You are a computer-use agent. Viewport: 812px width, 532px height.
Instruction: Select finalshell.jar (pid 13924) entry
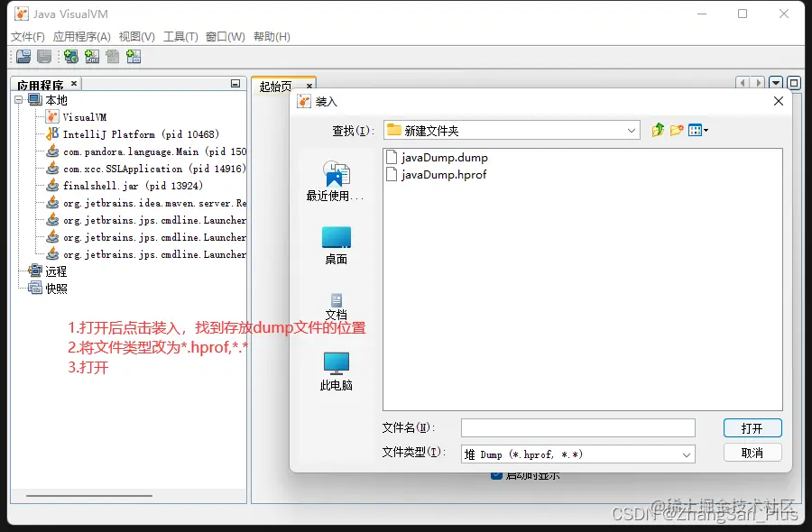point(133,185)
